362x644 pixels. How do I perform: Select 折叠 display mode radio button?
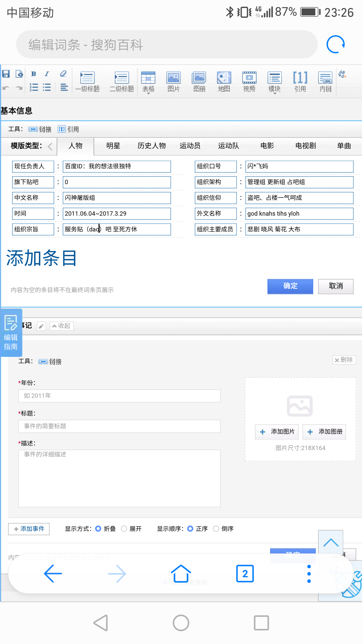98,529
